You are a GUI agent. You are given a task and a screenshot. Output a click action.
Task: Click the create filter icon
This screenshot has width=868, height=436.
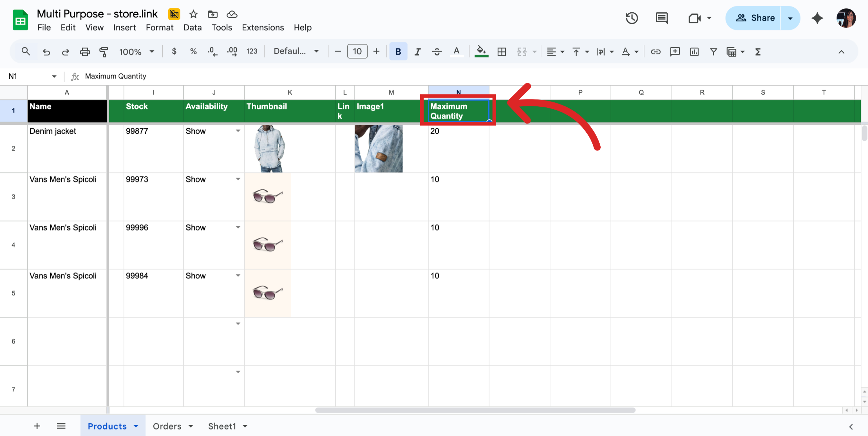pos(713,52)
